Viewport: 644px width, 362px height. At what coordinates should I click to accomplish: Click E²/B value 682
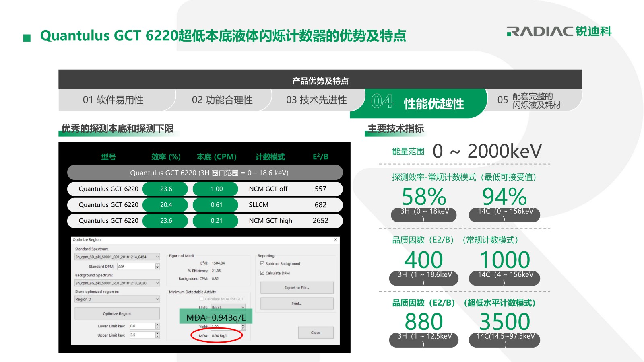[x=320, y=205]
